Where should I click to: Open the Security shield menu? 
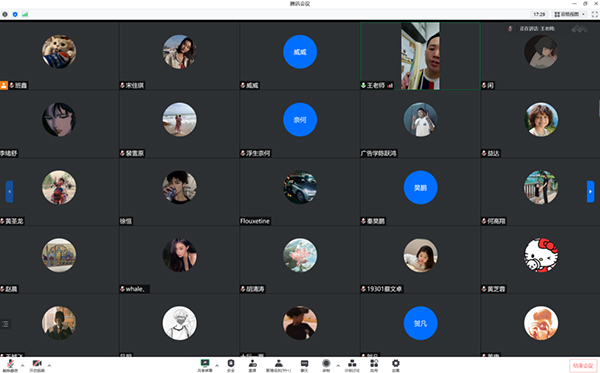click(x=231, y=365)
